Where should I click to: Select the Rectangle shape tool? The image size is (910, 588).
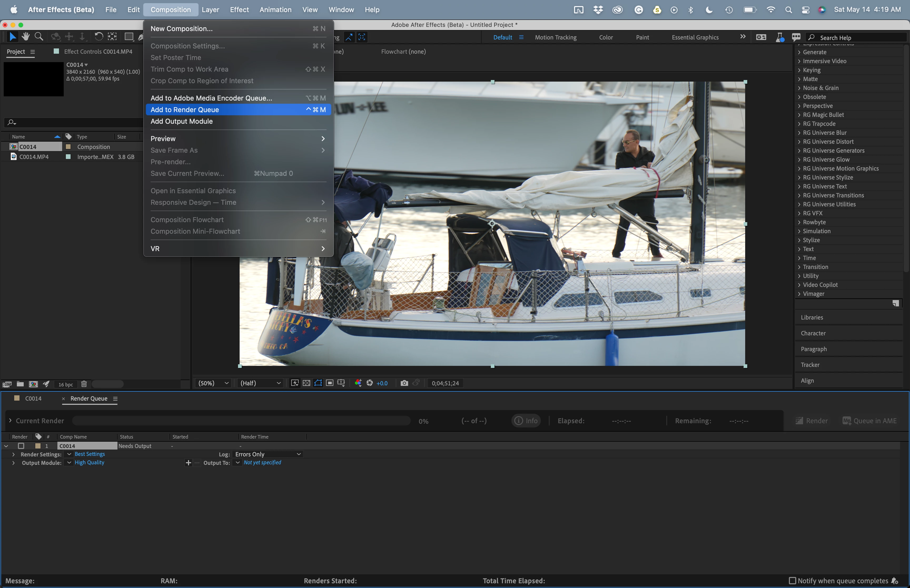[x=129, y=37]
